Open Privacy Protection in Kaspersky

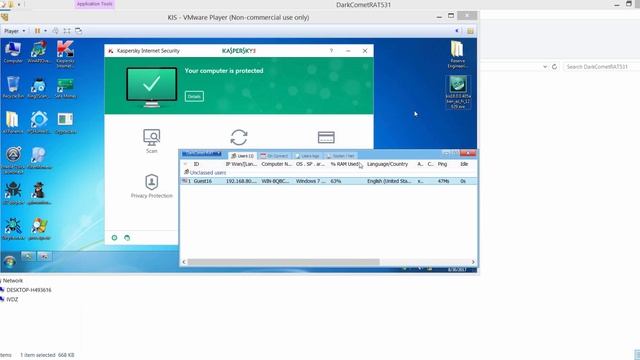[151, 186]
